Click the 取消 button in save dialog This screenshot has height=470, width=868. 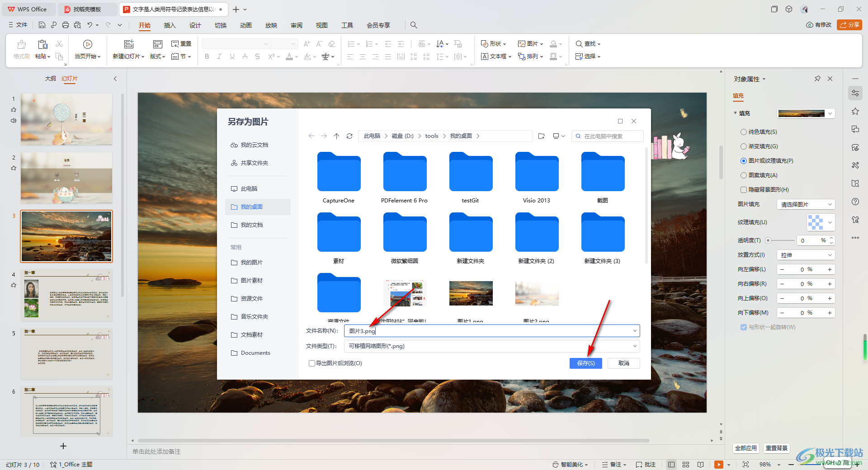(x=624, y=363)
